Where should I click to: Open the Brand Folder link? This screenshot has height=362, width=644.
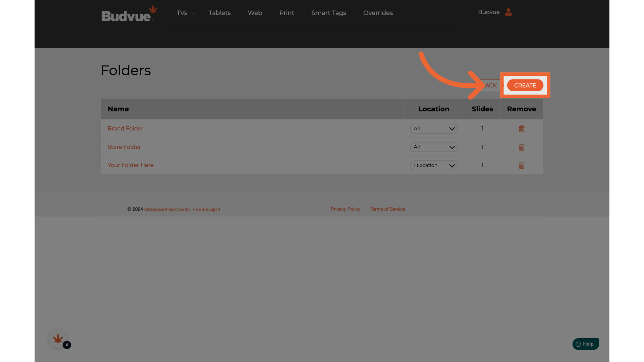tap(125, 129)
